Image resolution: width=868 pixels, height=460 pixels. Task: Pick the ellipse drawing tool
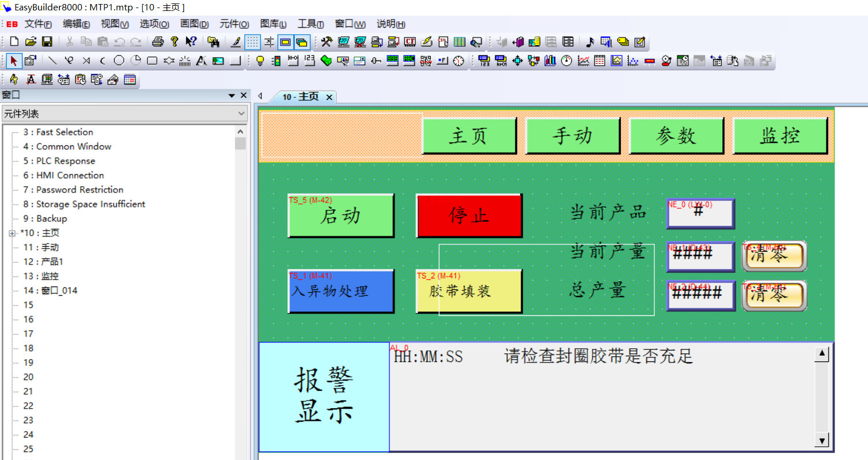pyautogui.click(x=119, y=61)
